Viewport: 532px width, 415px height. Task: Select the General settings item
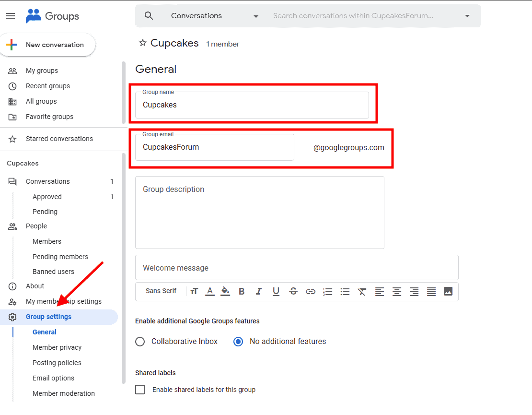[45, 332]
